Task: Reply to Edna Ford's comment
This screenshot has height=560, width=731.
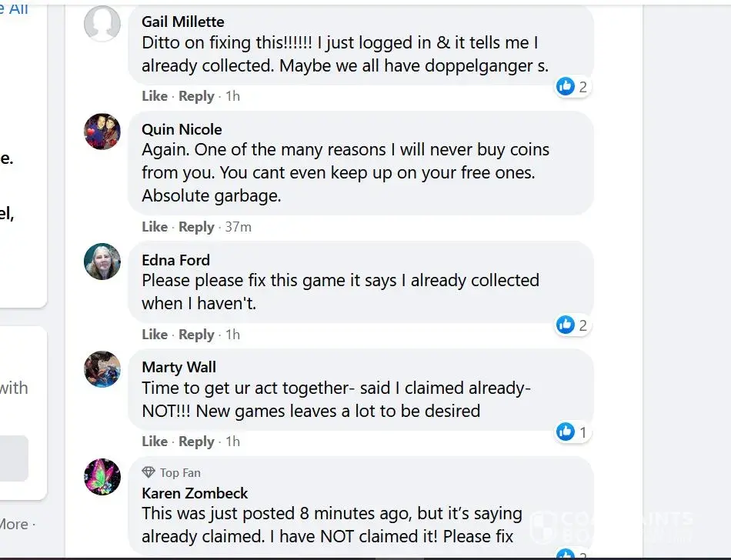Action: tap(196, 335)
